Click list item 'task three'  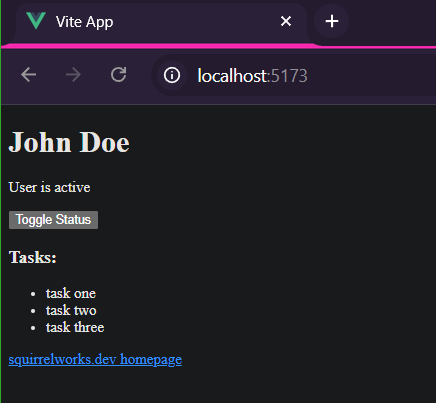point(75,327)
